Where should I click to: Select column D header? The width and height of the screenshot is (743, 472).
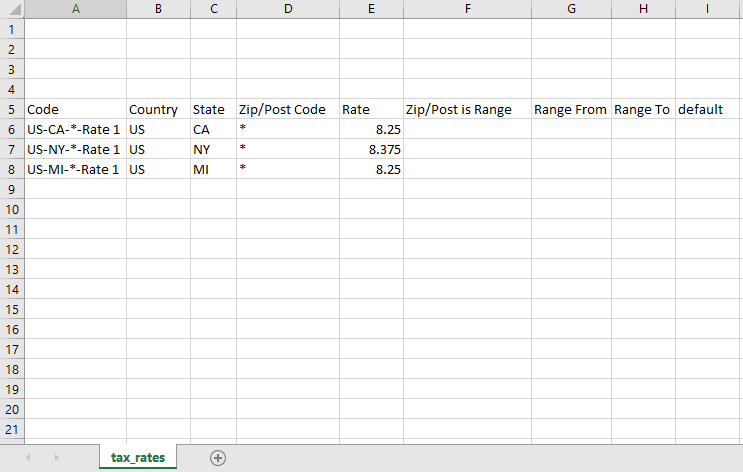[x=288, y=9]
